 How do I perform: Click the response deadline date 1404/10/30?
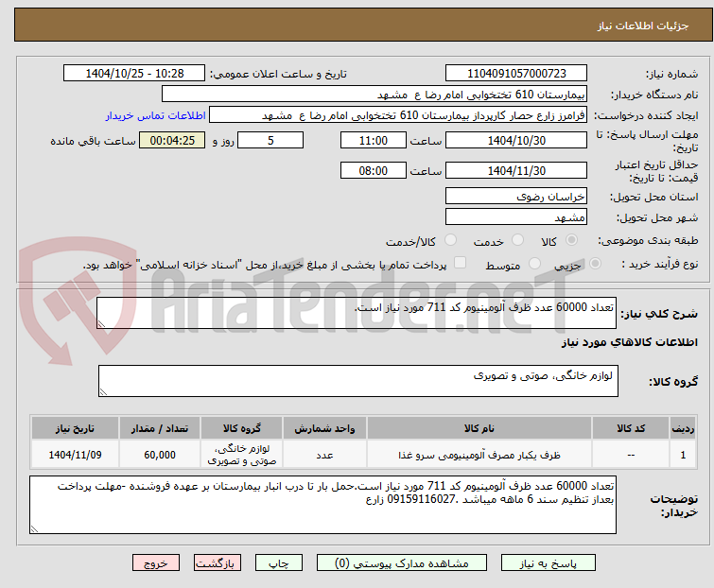516,140
